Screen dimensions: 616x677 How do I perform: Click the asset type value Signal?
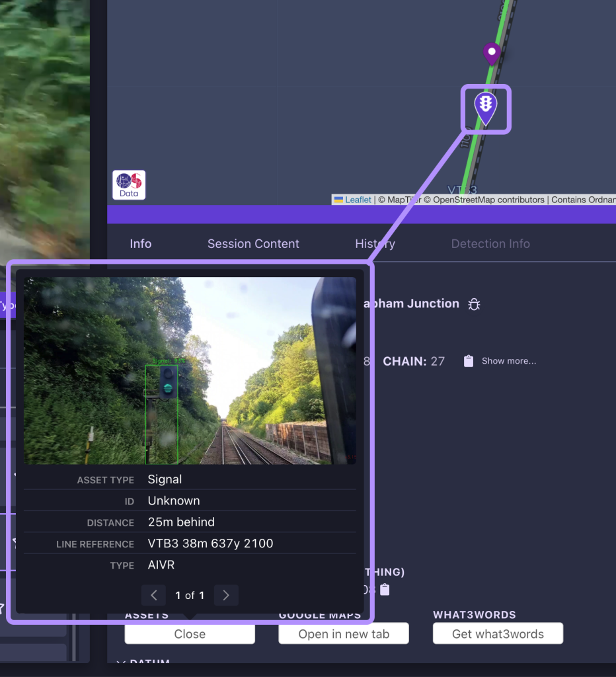165,479
